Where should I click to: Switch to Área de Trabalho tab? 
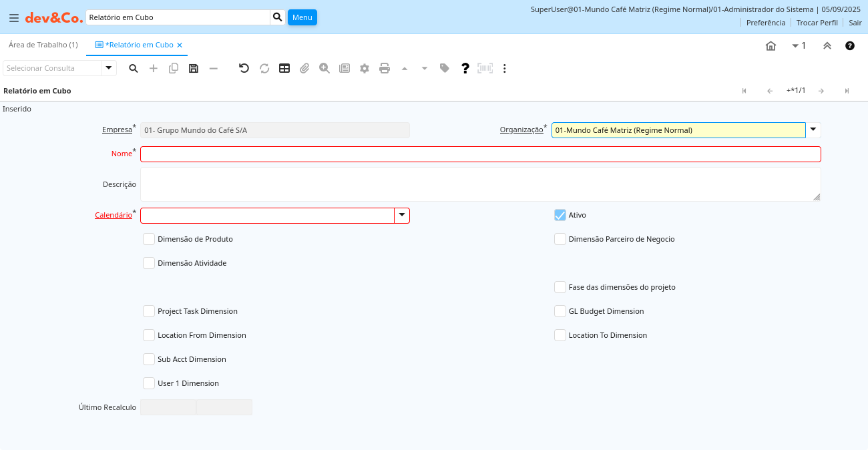(43, 45)
